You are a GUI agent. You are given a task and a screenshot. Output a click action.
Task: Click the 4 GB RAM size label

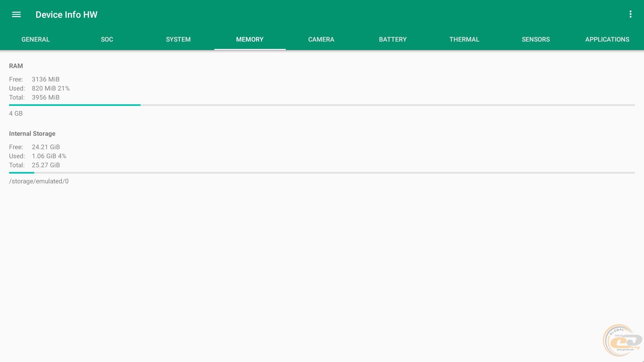[16, 114]
